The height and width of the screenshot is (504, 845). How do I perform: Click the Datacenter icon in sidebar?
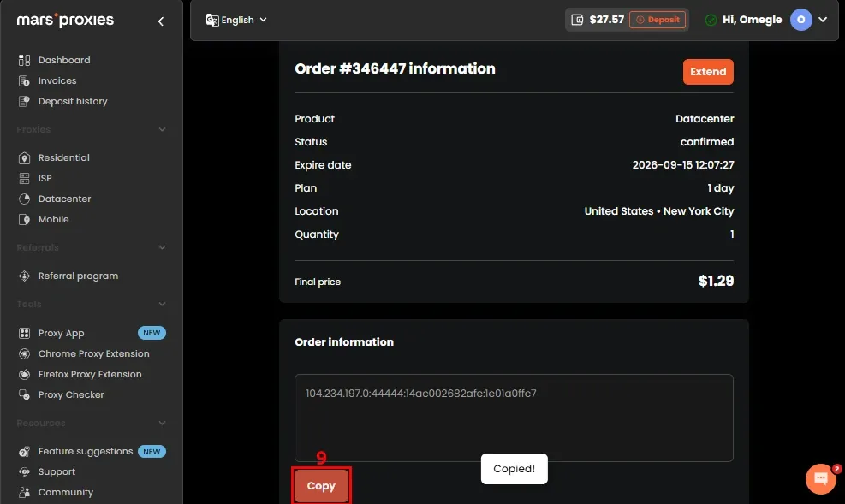click(x=24, y=199)
